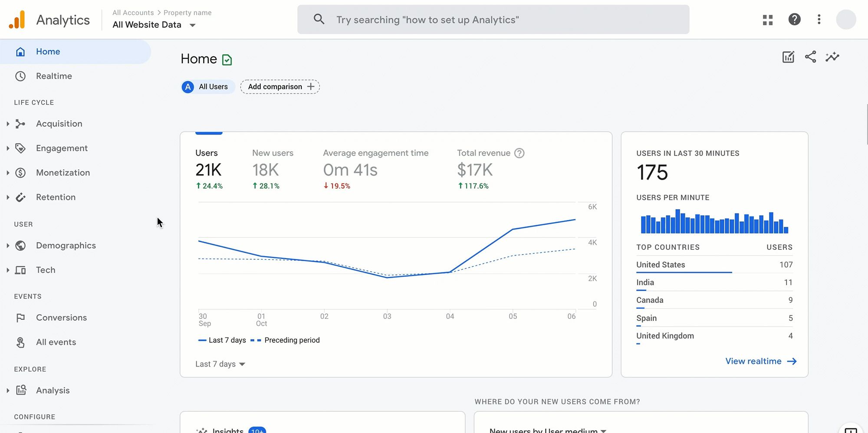
Task: Click the Canada country row
Action: pos(714,301)
